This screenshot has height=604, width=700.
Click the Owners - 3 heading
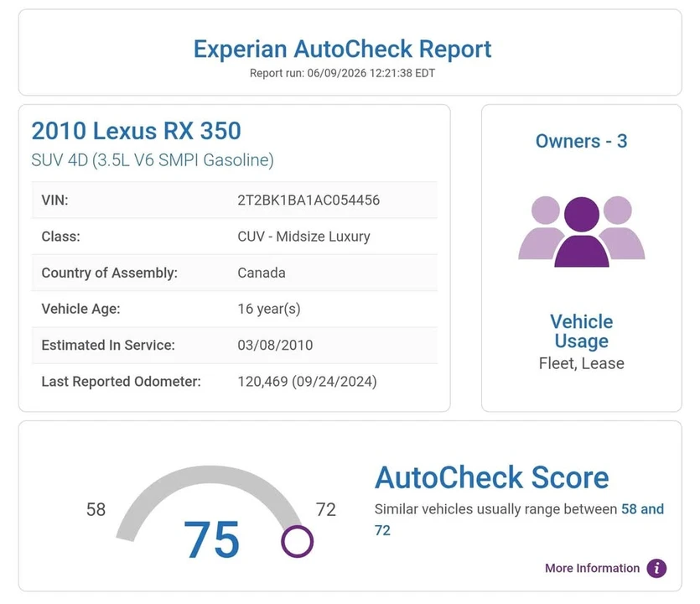[x=581, y=141]
